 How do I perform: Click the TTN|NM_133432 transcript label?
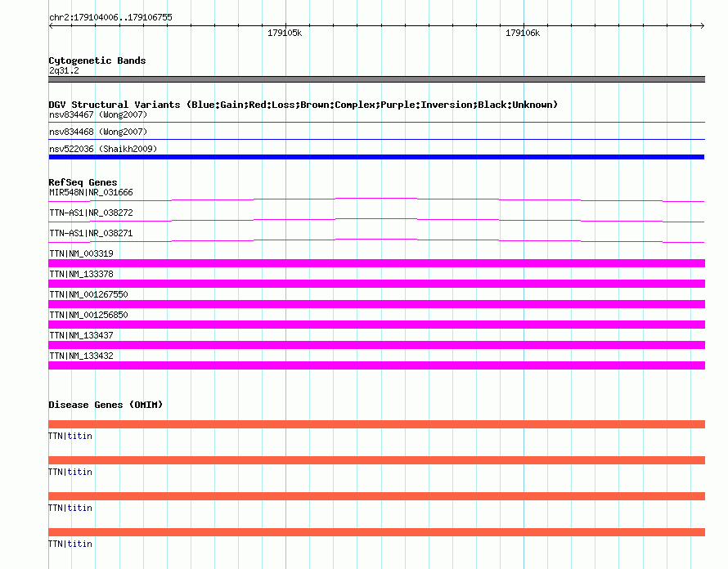[81, 356]
